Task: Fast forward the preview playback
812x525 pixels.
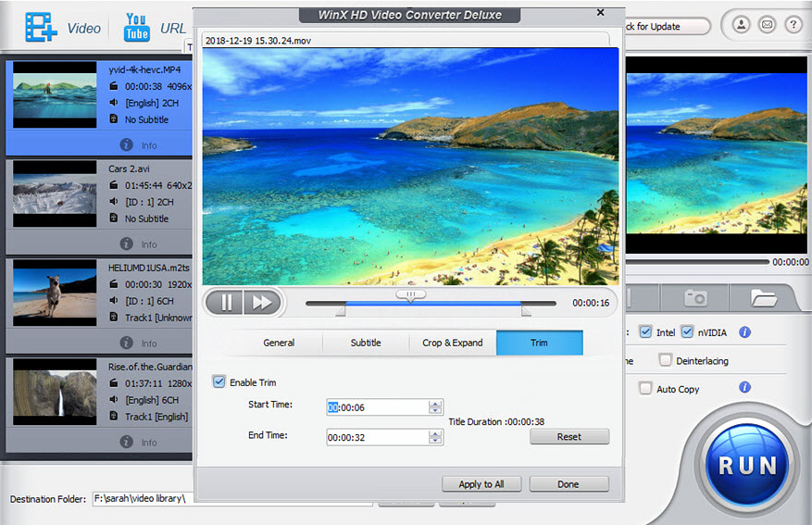Action: point(262,302)
